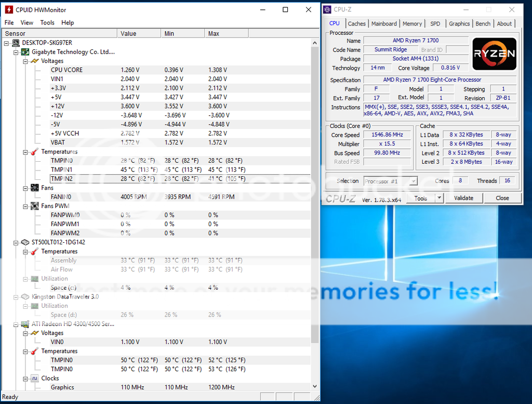532x404 pixels.
Task: Collapse the Fans PWM tree node
Action: [x=25, y=206]
